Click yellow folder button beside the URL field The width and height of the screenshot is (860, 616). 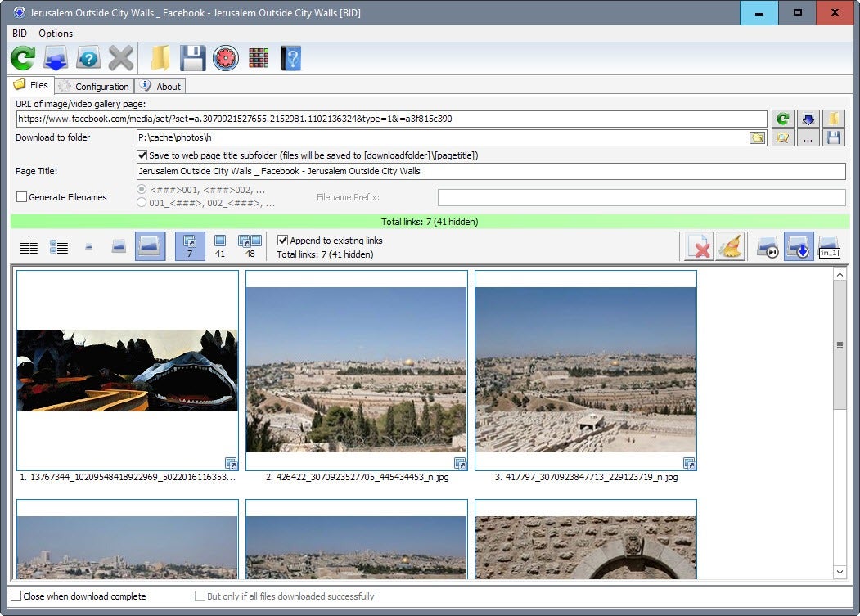tap(834, 119)
